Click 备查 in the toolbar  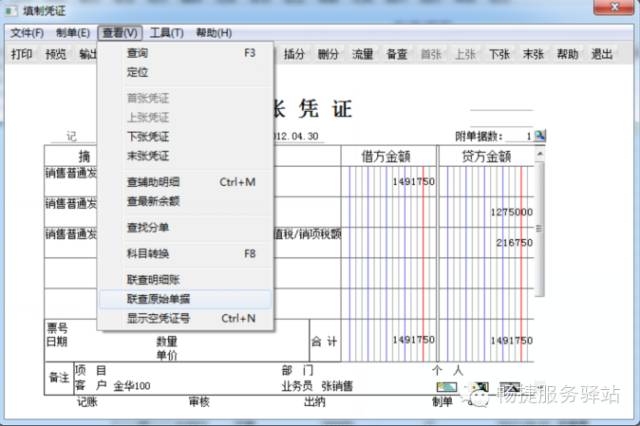(x=396, y=54)
